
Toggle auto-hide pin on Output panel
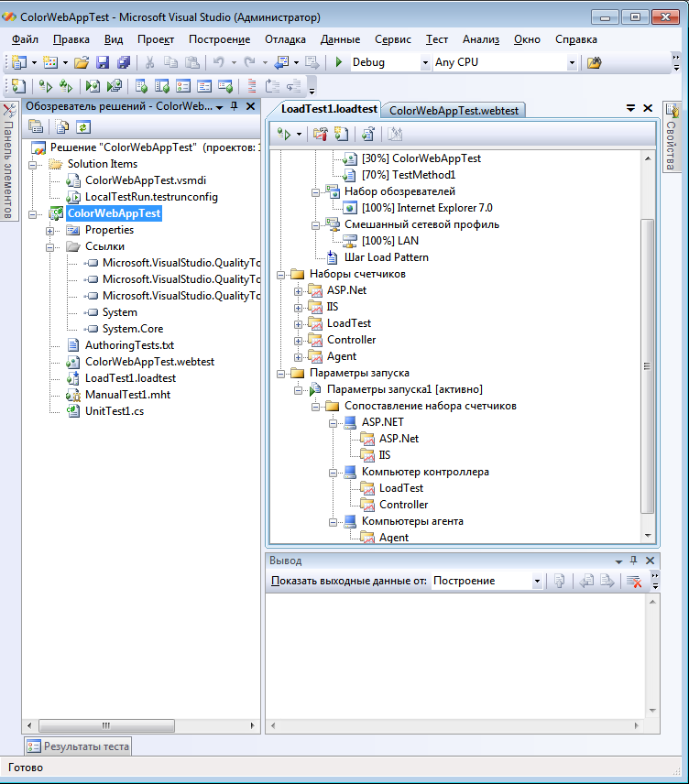click(x=633, y=561)
